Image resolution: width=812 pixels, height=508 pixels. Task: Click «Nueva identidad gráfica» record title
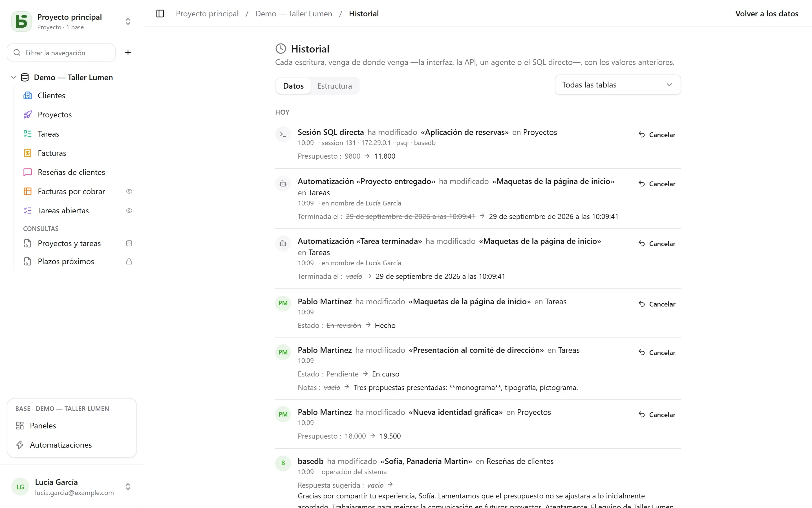pos(455,412)
